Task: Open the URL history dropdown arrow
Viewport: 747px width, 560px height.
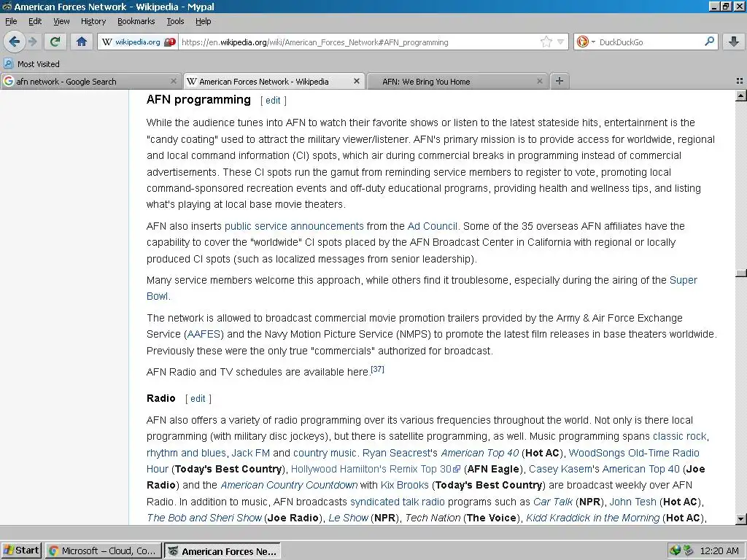Action: point(561,42)
